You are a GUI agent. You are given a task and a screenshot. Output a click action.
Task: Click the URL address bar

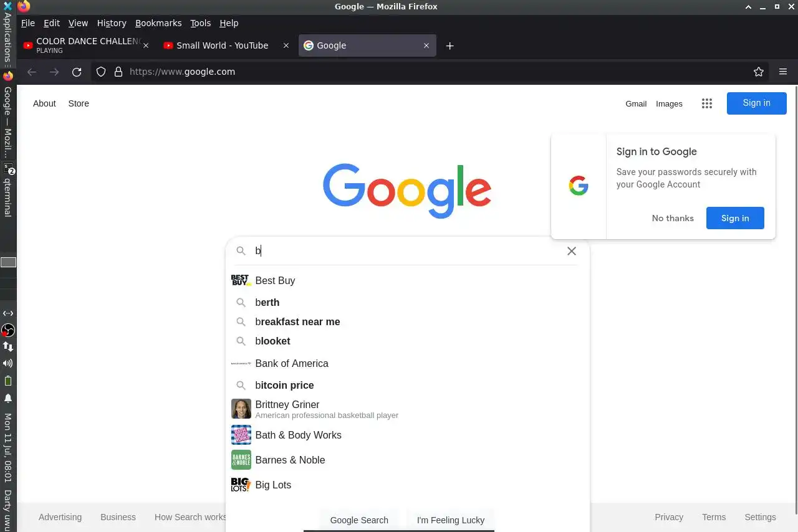(x=430, y=72)
